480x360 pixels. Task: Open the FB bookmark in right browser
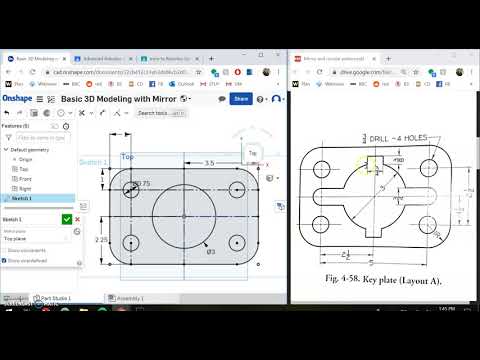coord(443,84)
